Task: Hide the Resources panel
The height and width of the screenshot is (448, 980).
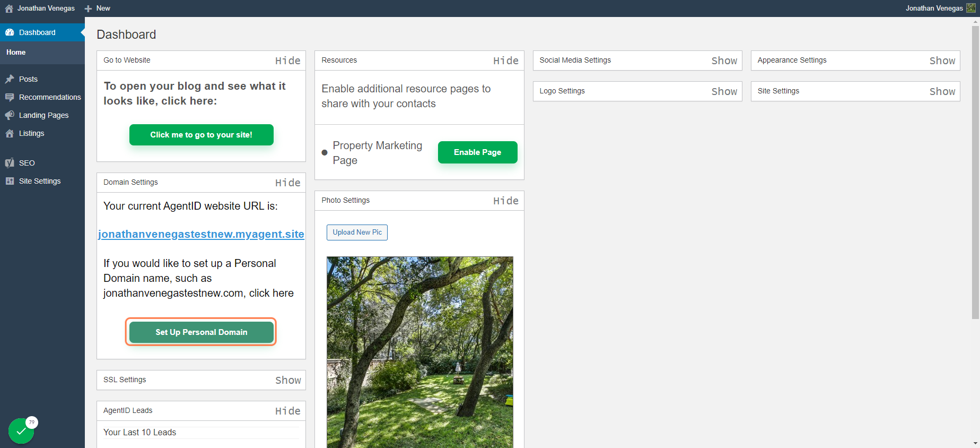Action: (x=506, y=61)
